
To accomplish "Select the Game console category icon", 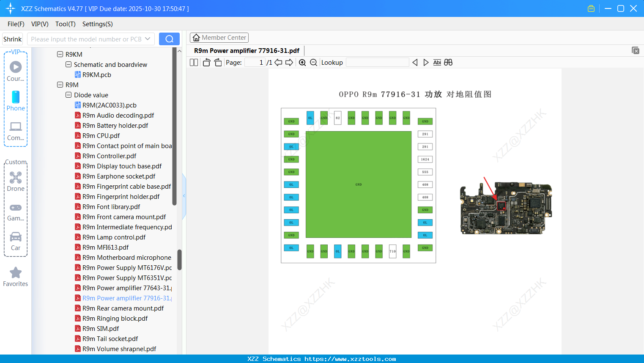I will [16, 212].
